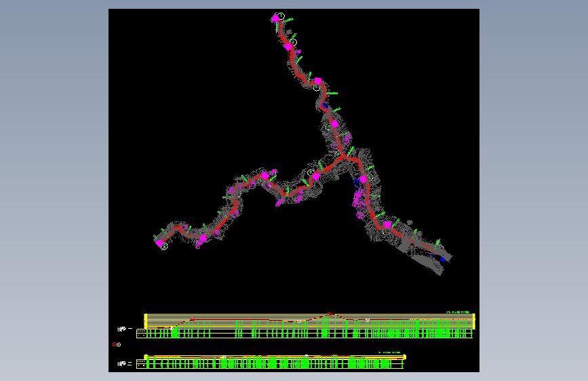Click the 纵断 二 profile label
The image size is (588, 381).
pyautogui.click(x=125, y=364)
